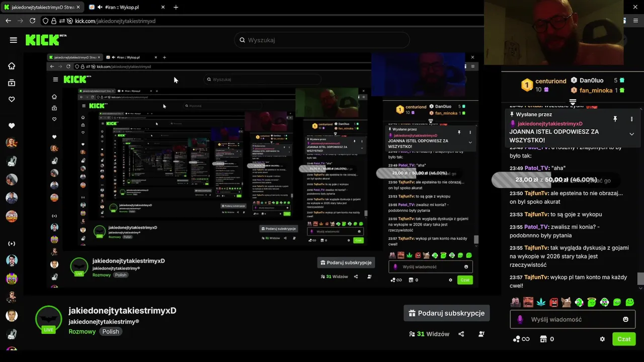The image size is (644, 362).
Task: Open channel points icon below chat
Action: click(x=521, y=339)
